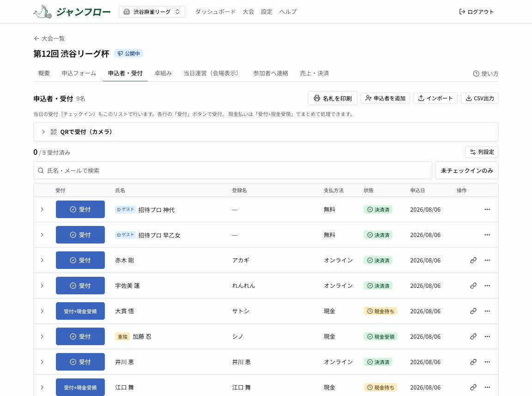Image resolution: width=532 pixels, height=396 pixels.
Task: Open 列設定 column settings
Action: point(482,152)
